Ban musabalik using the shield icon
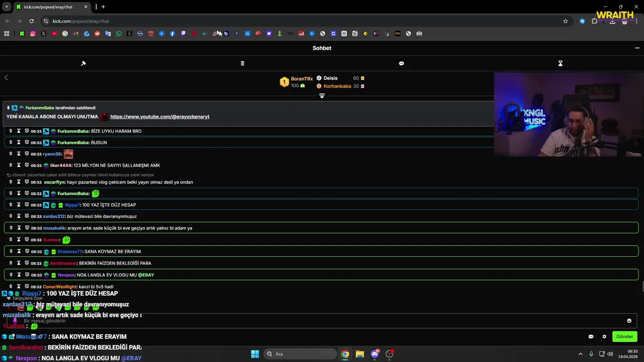The width and height of the screenshot is (644, 362). 27,228
